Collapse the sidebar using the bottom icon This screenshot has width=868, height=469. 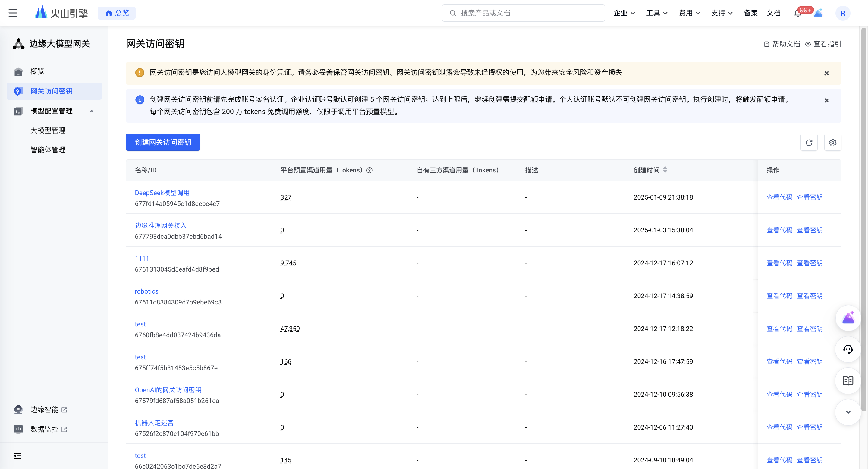(x=17, y=456)
